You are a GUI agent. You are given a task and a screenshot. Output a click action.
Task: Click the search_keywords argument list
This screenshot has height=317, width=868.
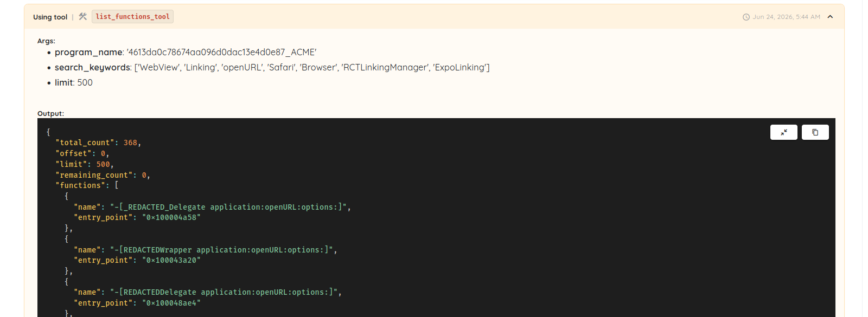pyautogui.click(x=312, y=67)
